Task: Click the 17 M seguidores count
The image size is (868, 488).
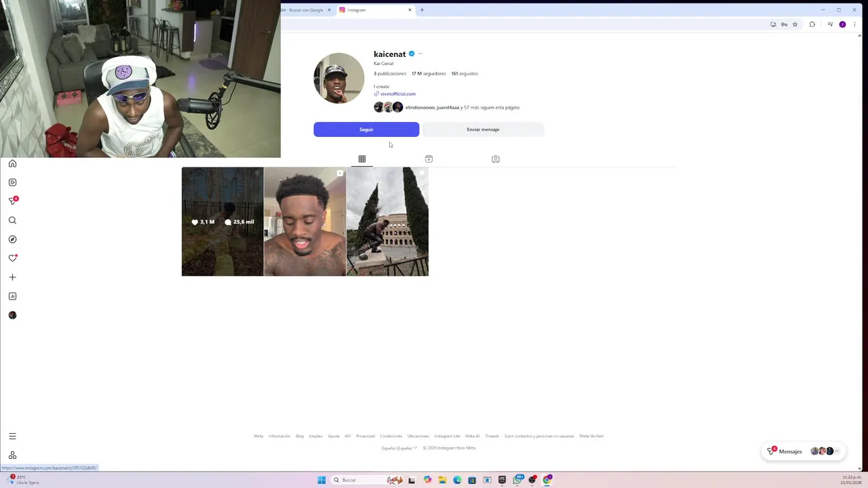Action: click(429, 73)
